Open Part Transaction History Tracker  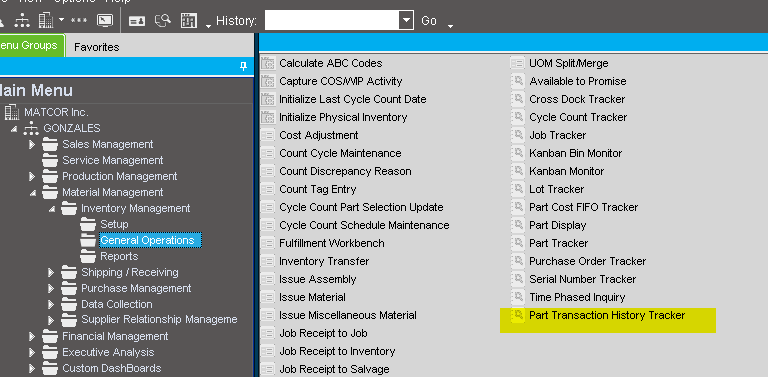point(607,315)
